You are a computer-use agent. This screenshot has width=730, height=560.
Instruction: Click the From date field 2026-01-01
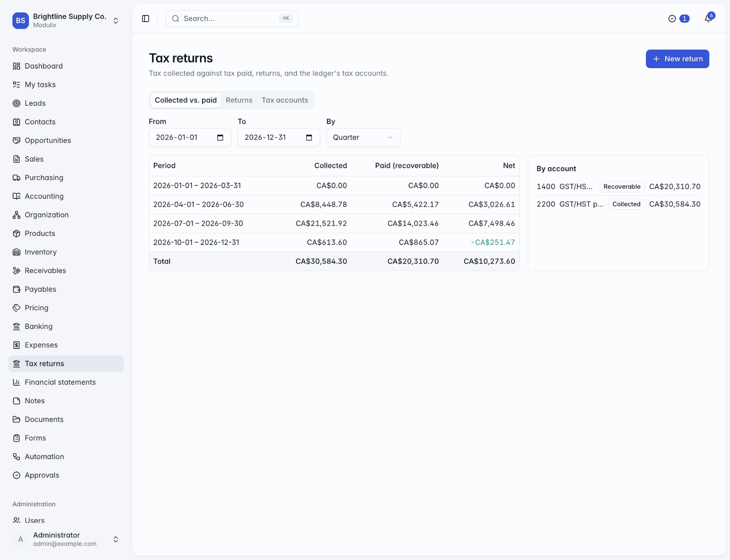pyautogui.click(x=190, y=138)
